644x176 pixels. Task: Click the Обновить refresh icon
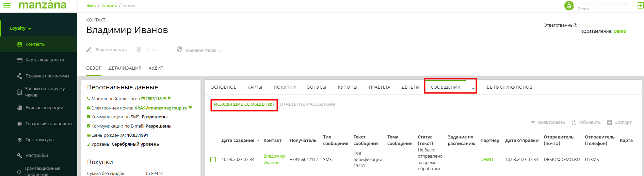tap(574, 122)
